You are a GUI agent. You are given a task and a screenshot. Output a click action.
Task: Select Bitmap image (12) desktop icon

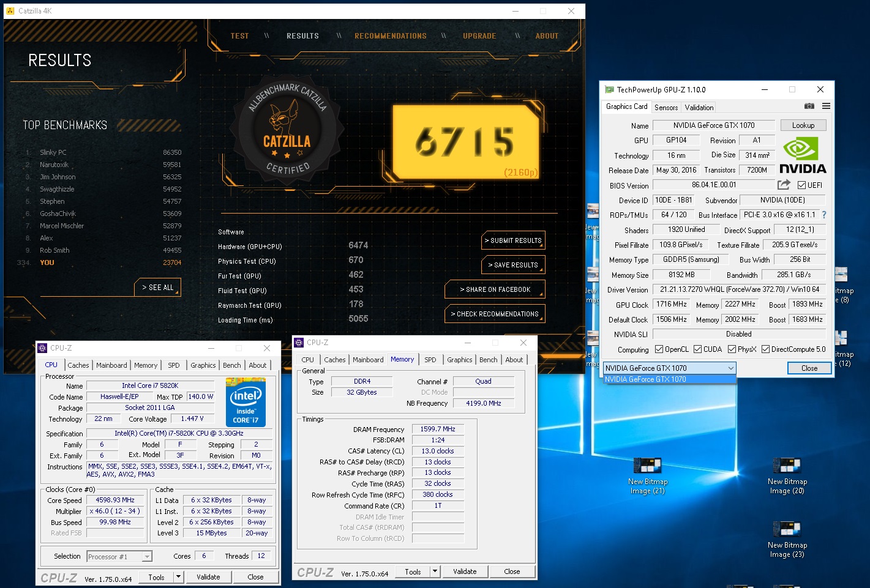click(x=843, y=349)
